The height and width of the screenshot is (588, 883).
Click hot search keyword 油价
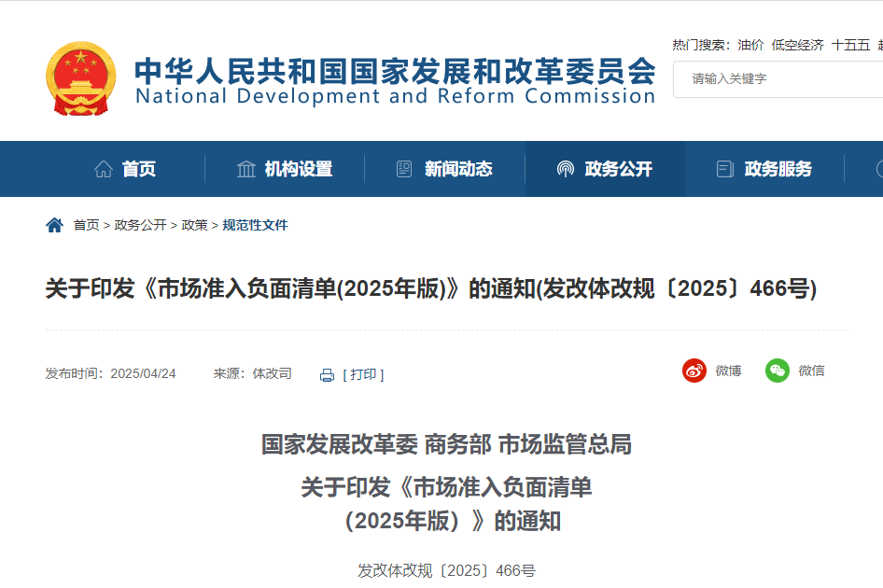(750, 45)
